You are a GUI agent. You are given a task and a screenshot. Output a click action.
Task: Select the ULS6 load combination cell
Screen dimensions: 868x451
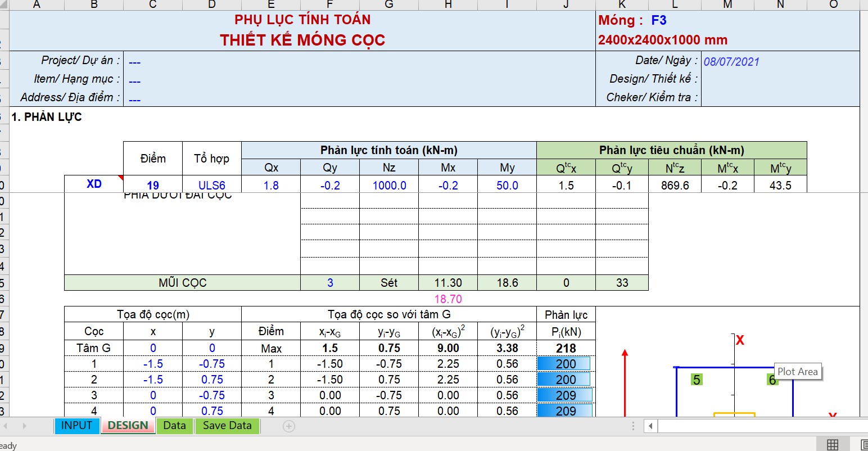tap(212, 186)
